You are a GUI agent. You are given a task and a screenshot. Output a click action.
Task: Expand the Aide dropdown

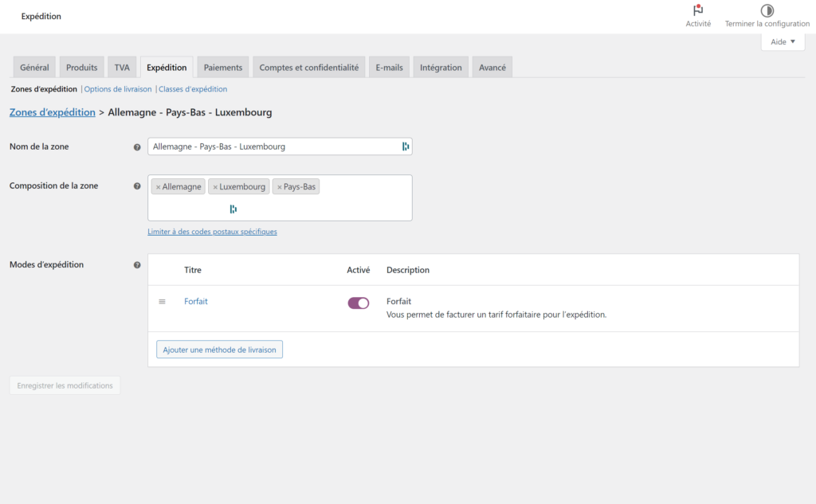point(783,41)
